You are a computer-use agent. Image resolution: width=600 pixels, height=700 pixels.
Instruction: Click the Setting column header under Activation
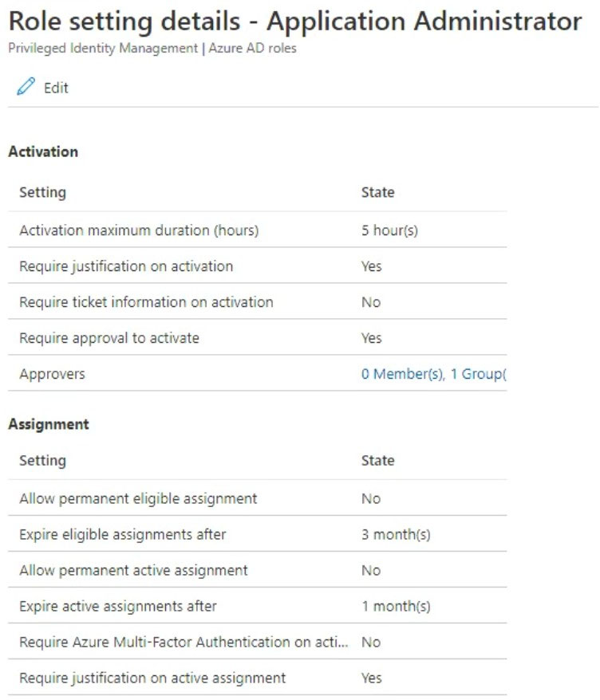coord(43,192)
